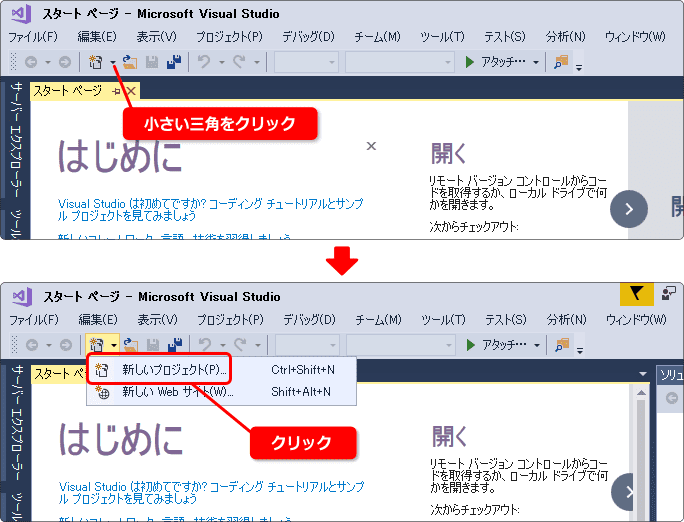Follow Visual Studio は初めてですか? link, lower window
The image size is (684, 522).
click(211, 493)
